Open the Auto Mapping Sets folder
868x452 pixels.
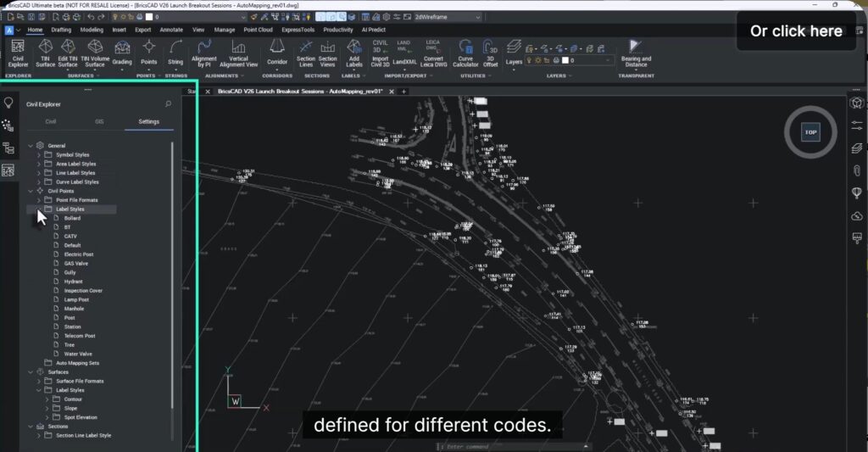pos(77,363)
